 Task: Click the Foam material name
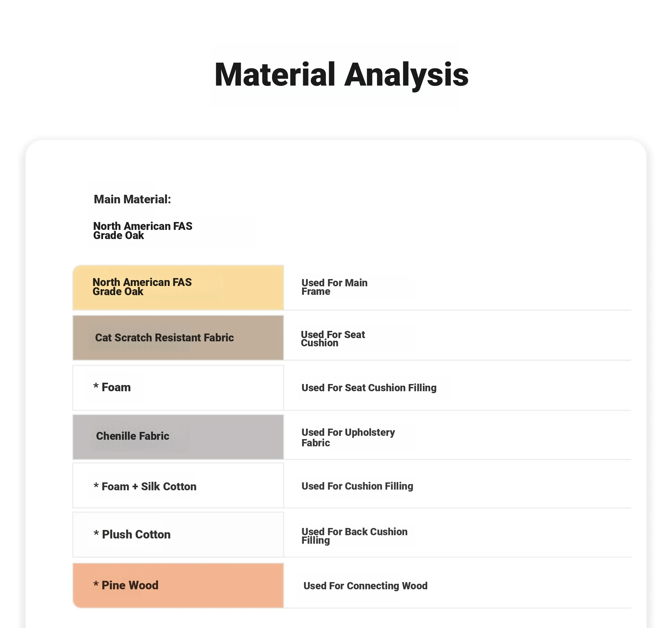click(x=116, y=387)
